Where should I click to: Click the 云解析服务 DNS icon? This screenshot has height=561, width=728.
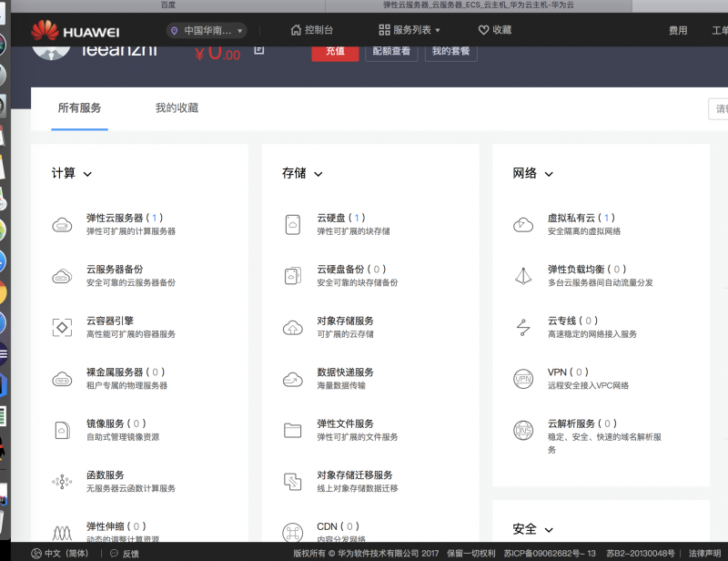coord(523,431)
